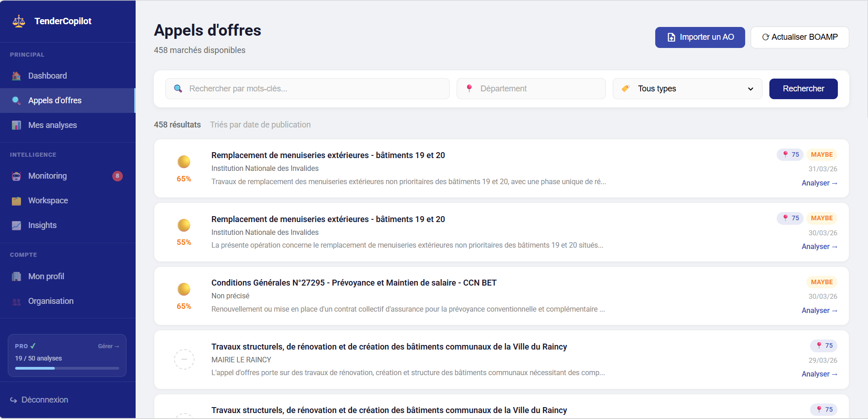Screen dimensions: 868x419
Task: Select Appels d'offres in the sidebar
Action: tap(54, 100)
